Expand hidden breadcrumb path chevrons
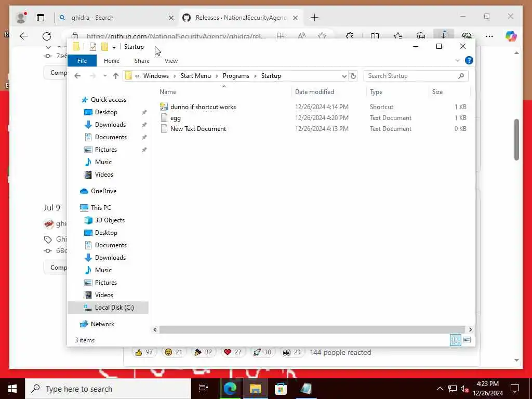532x399 pixels. (137, 76)
